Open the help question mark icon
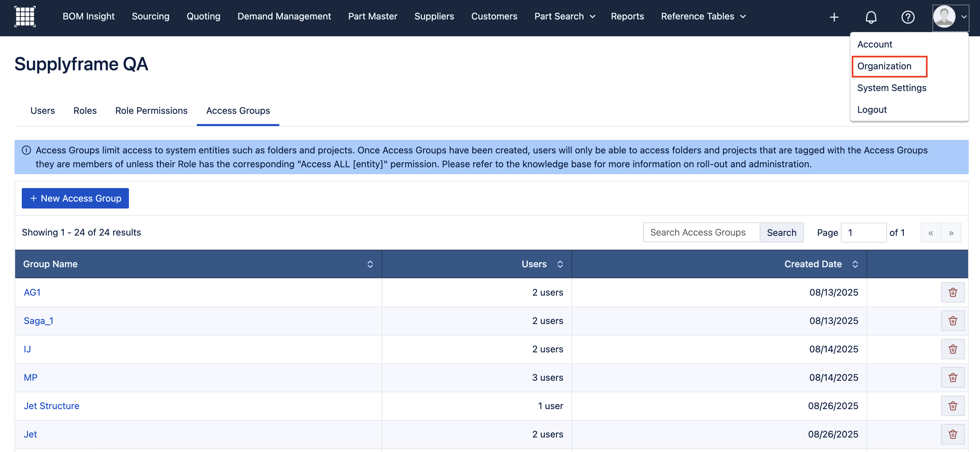This screenshot has height=452, width=980. tap(908, 17)
